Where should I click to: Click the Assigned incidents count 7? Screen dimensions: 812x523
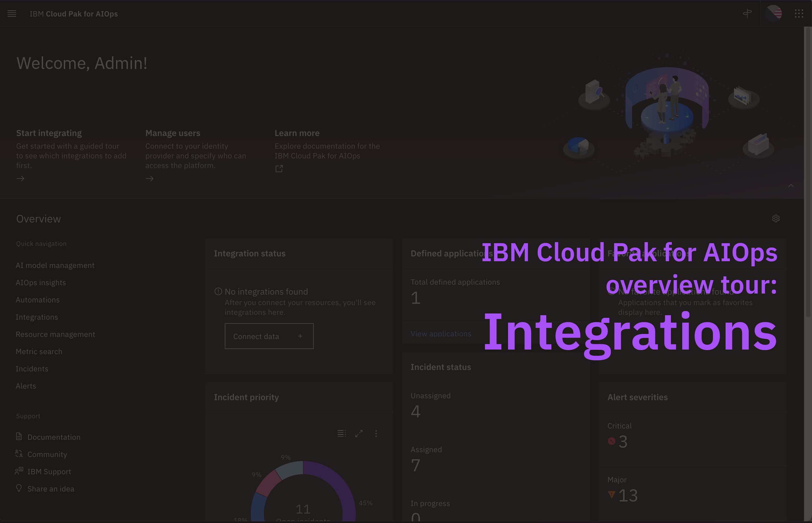coord(415,465)
